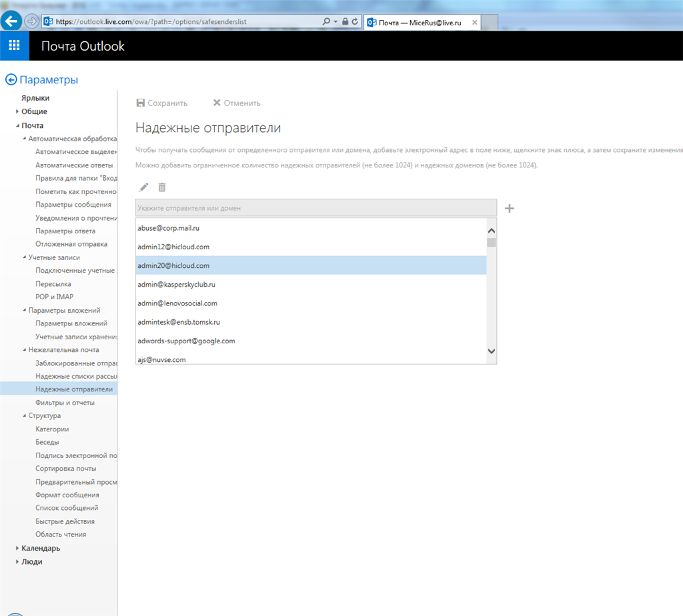
Task: Click Отменить cancel button
Action: 237,103
